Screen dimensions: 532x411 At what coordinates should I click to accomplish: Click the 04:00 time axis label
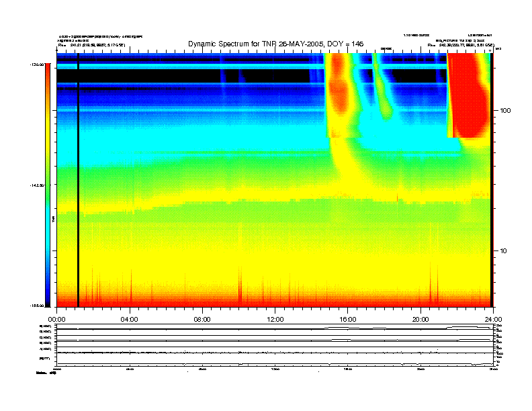tap(130, 320)
